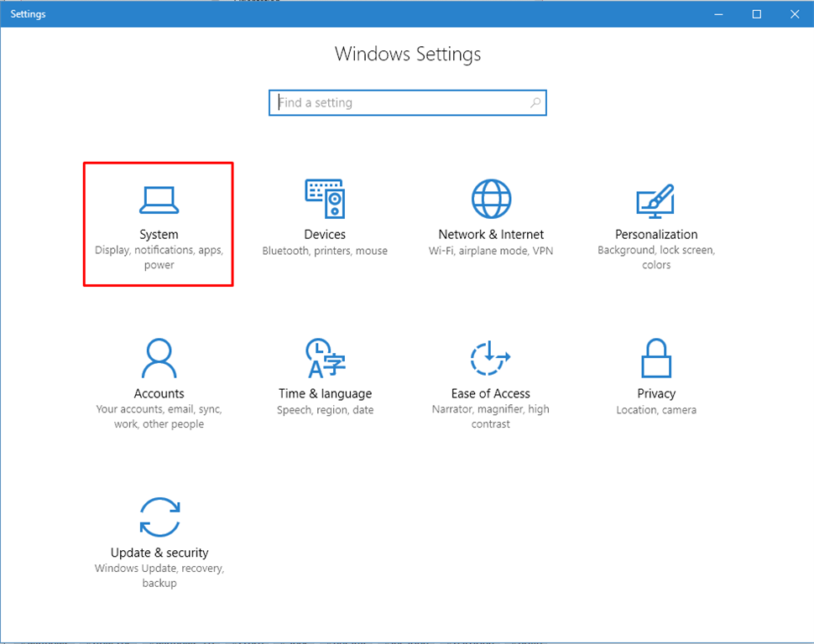This screenshot has width=814, height=644.
Task: Click 'Display, notifications, apps, power' description
Action: (159, 257)
